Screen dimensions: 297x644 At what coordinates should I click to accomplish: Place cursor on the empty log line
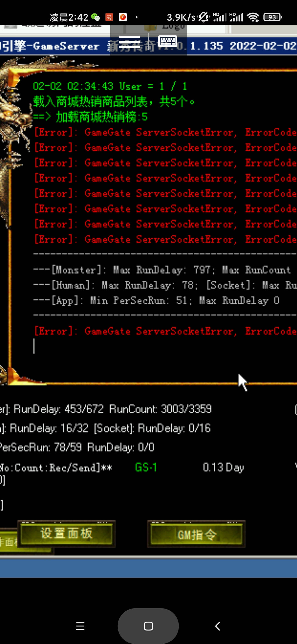(165, 346)
